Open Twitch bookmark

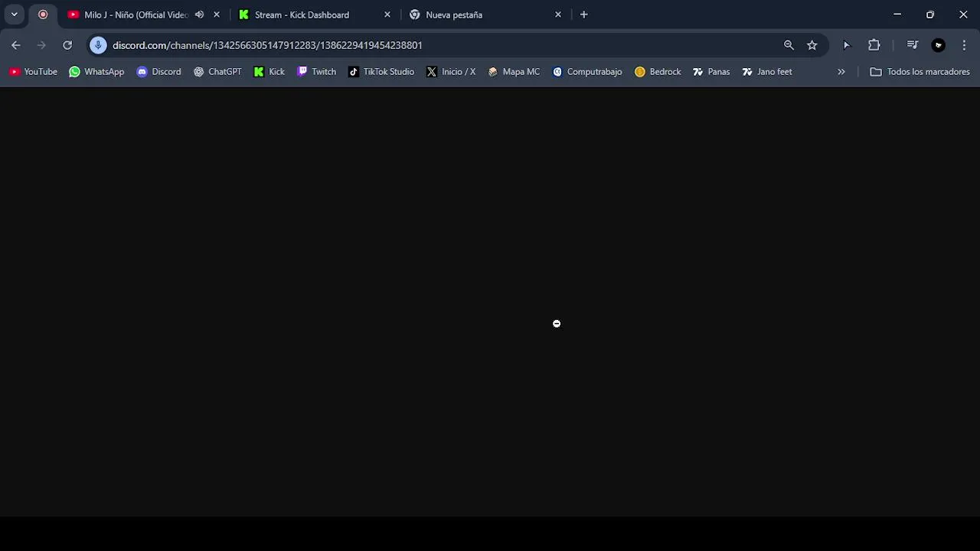(x=316, y=72)
